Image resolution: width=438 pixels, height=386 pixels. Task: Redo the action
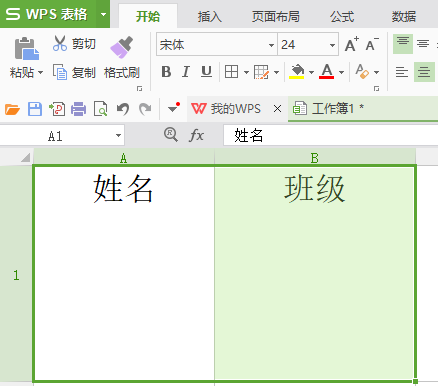click(x=145, y=109)
